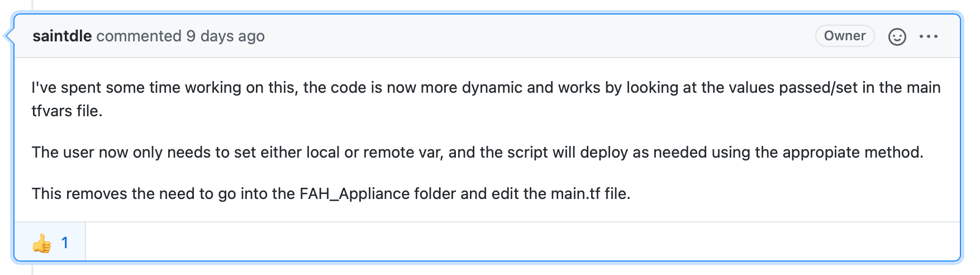Viewport: 980px width, 275px height.
Task: Click the paragraph starting 'This removes the need'
Action: pos(331,193)
